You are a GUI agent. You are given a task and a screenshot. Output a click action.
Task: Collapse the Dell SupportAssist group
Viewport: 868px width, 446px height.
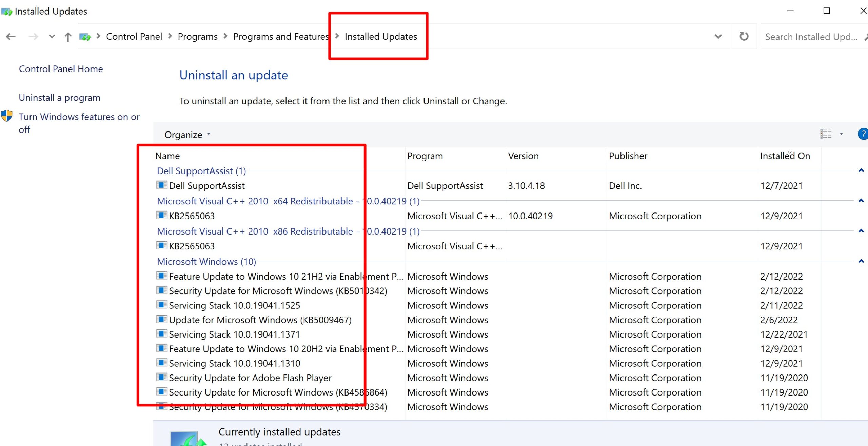(861, 170)
